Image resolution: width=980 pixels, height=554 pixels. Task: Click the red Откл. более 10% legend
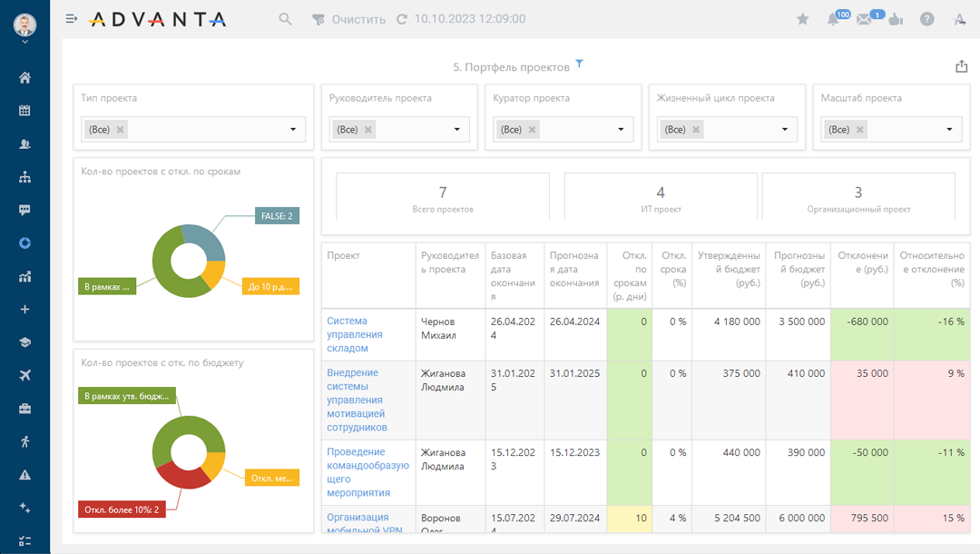(x=122, y=509)
